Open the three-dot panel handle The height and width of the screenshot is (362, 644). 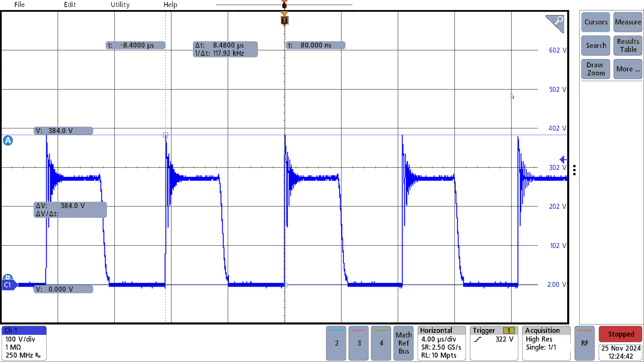tap(575, 170)
